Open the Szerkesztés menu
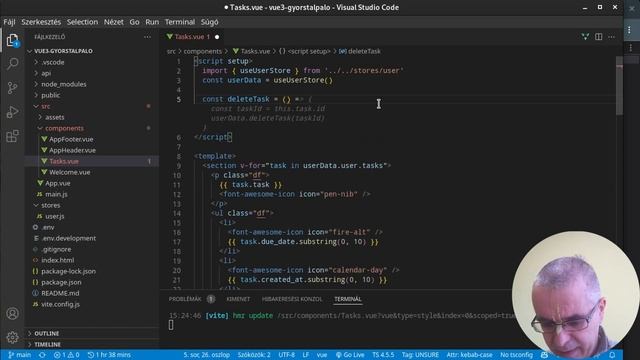The width and height of the screenshot is (640, 360). (x=41, y=22)
